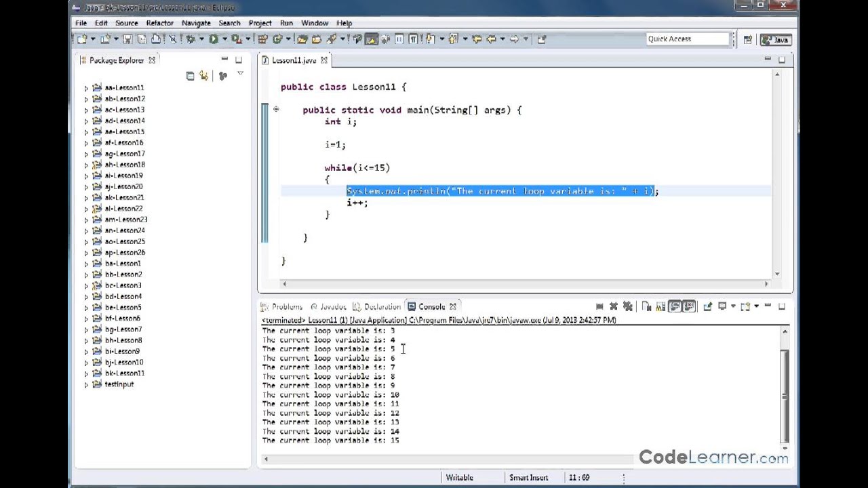Click the Pin Console icon

708,306
